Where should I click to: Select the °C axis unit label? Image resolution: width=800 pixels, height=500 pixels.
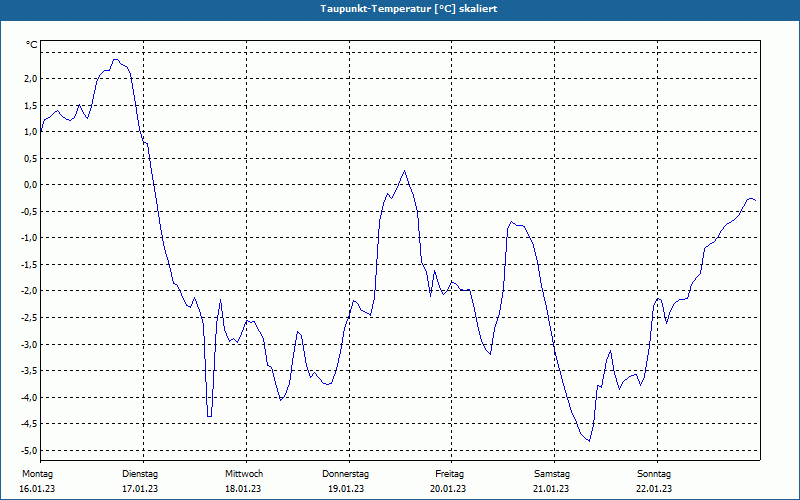click(32, 45)
